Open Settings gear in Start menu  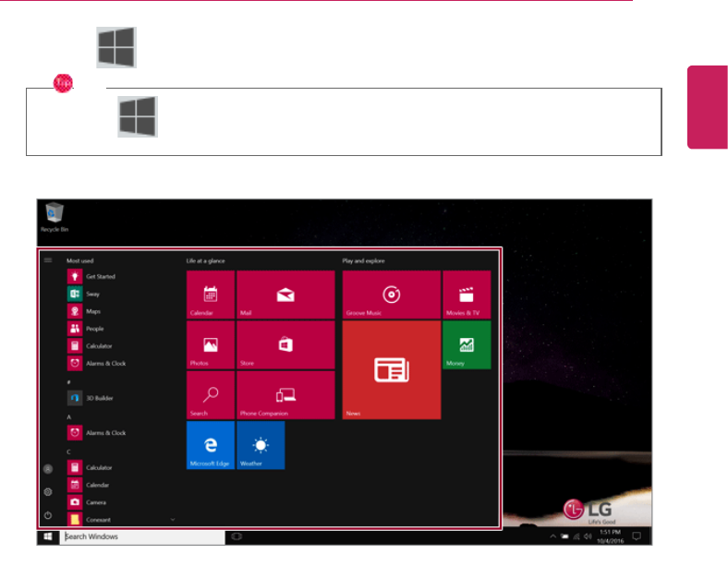(x=48, y=492)
